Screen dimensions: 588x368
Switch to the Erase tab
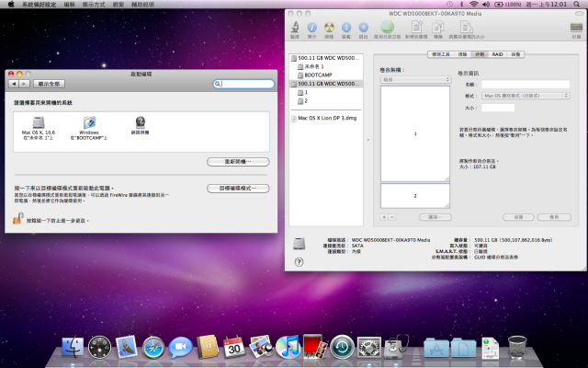click(462, 54)
